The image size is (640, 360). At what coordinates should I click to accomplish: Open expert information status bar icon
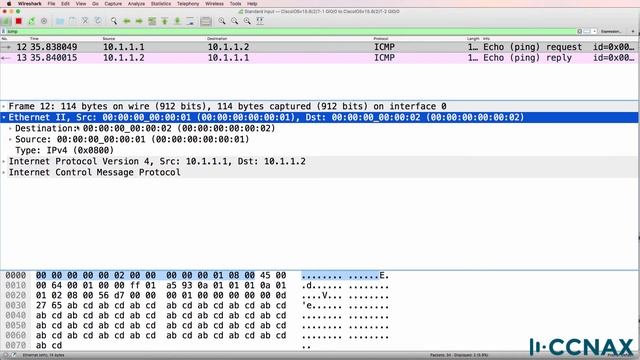point(6,356)
